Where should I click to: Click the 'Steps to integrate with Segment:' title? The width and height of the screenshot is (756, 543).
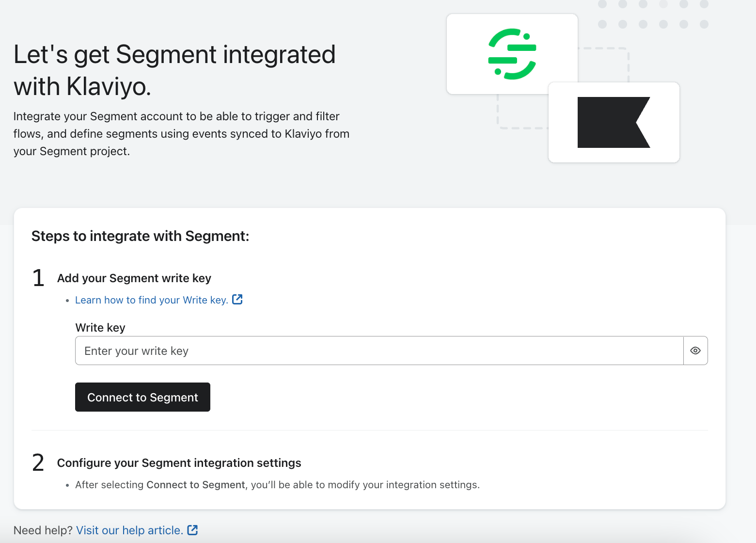140,236
